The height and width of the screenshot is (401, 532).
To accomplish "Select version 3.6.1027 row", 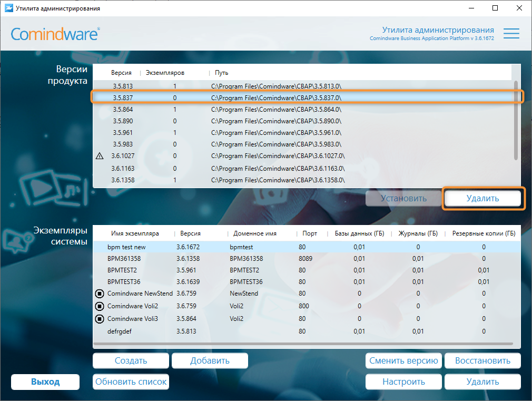I will pos(302,156).
